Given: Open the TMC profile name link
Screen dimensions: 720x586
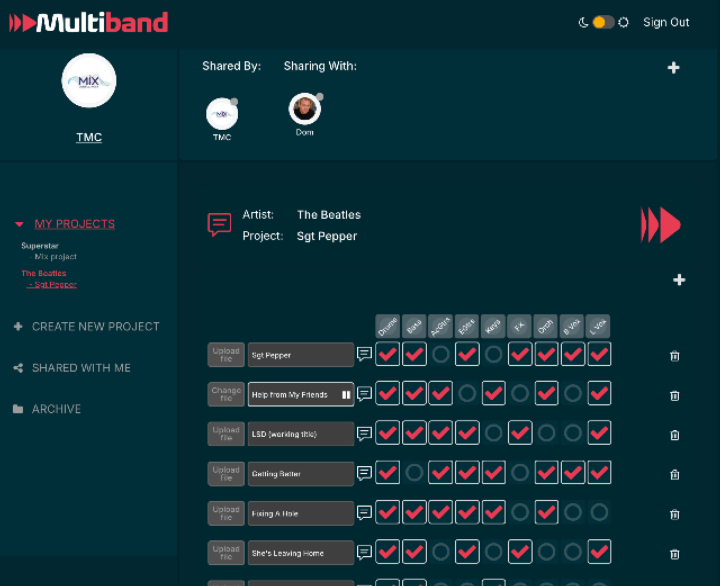Looking at the screenshot, I should pyautogui.click(x=89, y=137).
